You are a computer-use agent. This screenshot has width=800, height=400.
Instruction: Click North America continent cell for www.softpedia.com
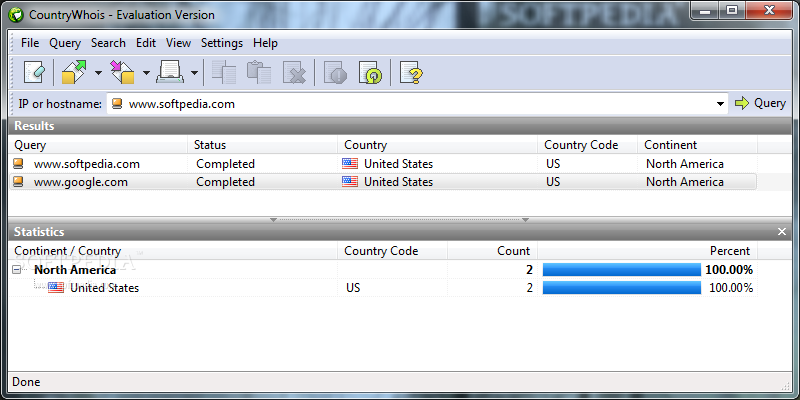(x=685, y=164)
